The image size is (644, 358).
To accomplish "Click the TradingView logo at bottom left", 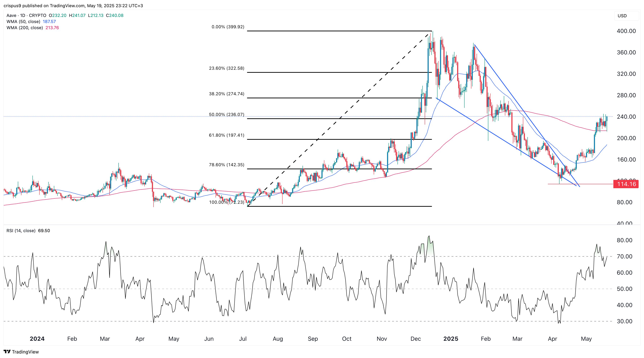I will click(x=21, y=352).
